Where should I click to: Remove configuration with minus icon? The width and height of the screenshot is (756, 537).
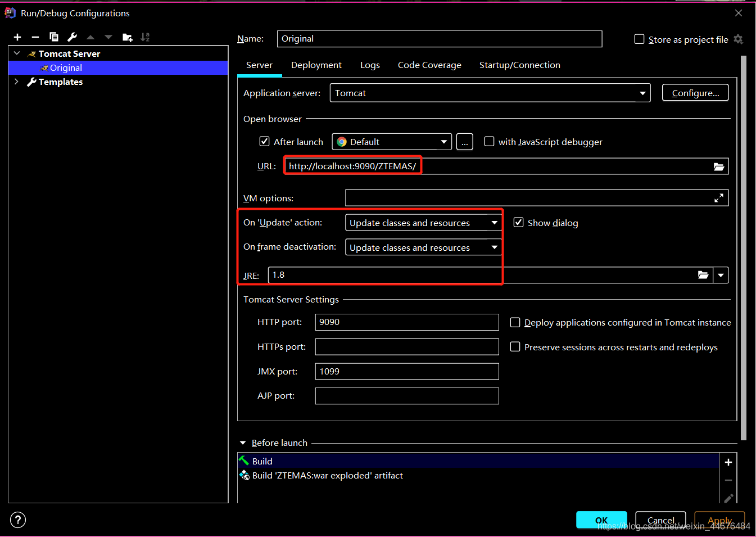tap(35, 37)
